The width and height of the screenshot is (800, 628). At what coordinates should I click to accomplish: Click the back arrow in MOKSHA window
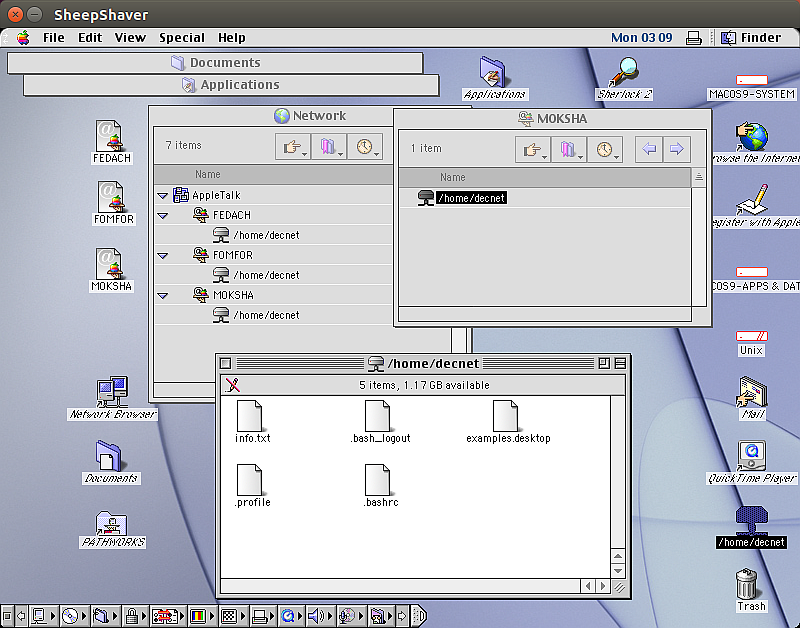coord(649,149)
